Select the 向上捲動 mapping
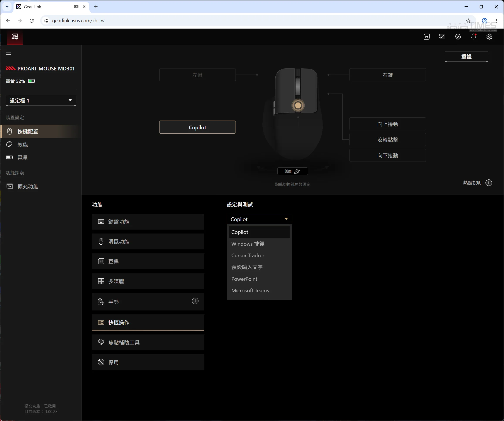 tap(388, 124)
